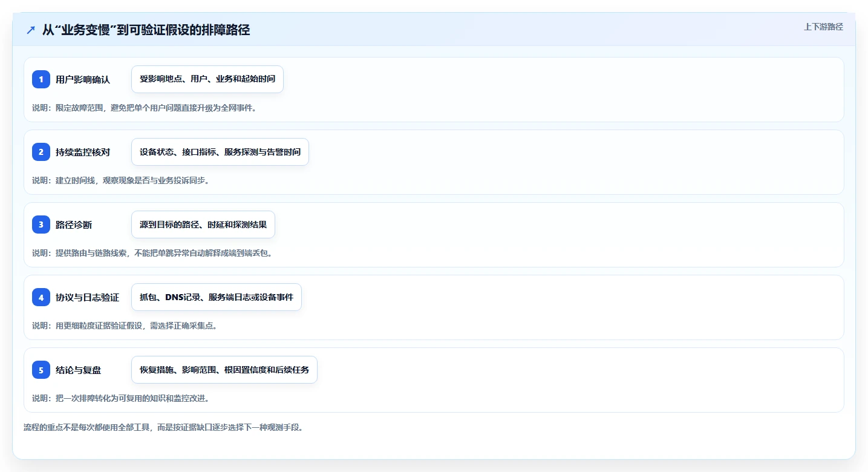Click the 源到目标的路径、时延和探测结果 chip

click(203, 225)
